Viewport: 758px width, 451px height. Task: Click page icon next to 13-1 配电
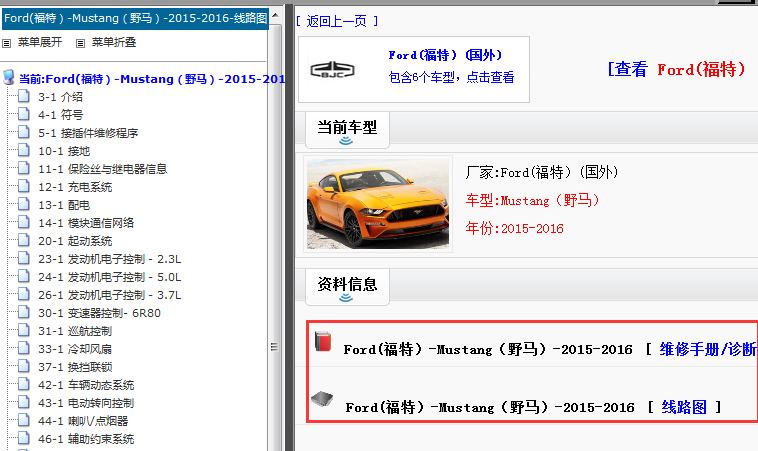pos(24,204)
